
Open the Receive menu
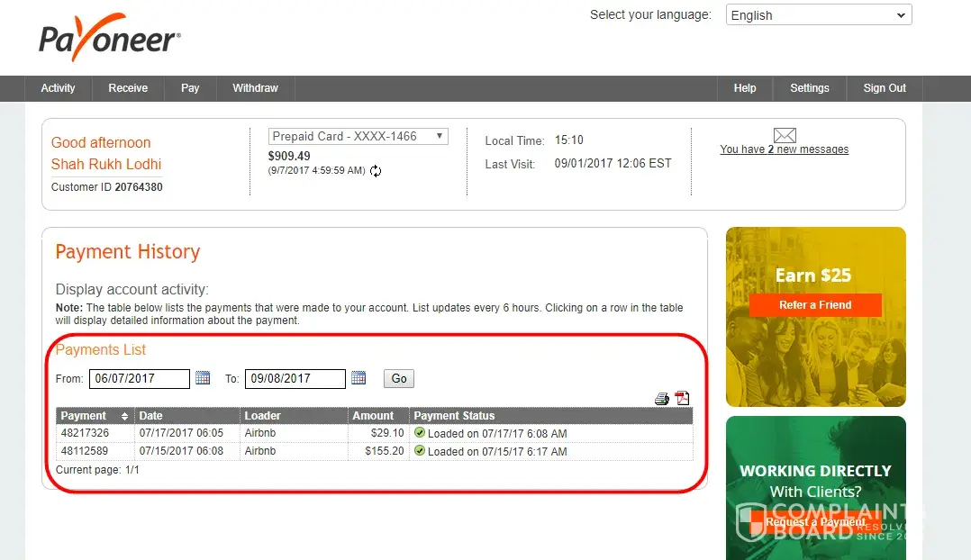(x=128, y=88)
